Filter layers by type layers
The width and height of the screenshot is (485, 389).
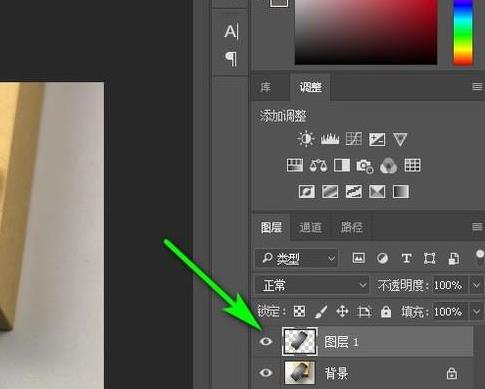tap(406, 258)
